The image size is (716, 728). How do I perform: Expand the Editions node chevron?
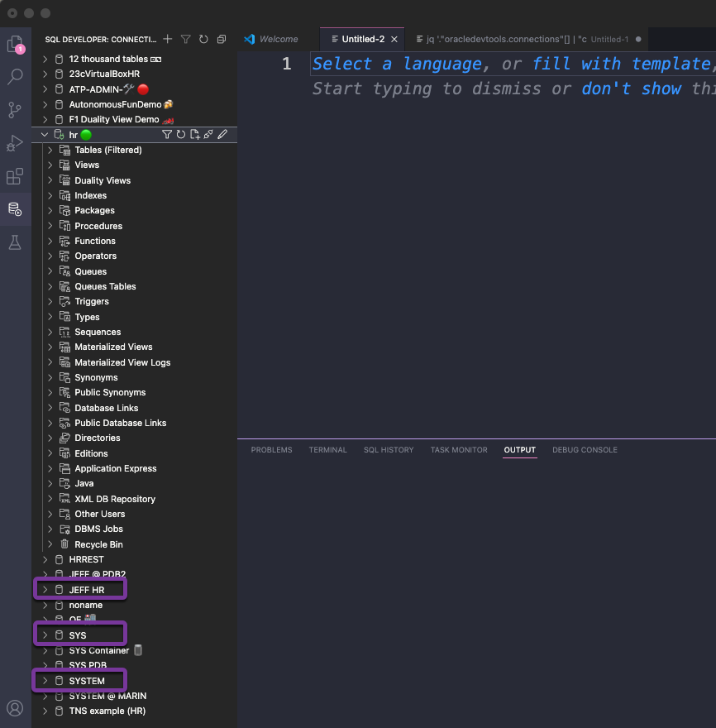[50, 453]
